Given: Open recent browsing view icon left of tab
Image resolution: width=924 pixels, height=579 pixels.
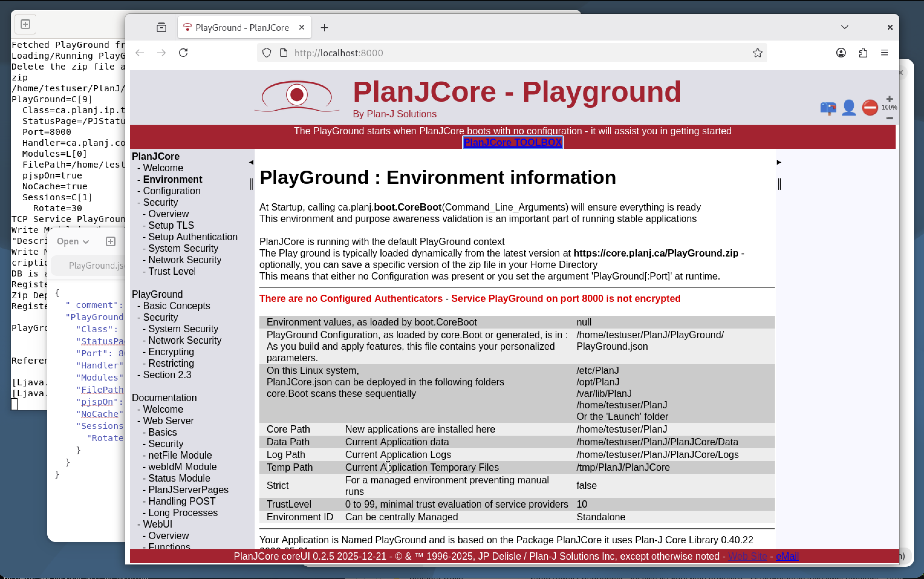Looking at the screenshot, I should [161, 28].
